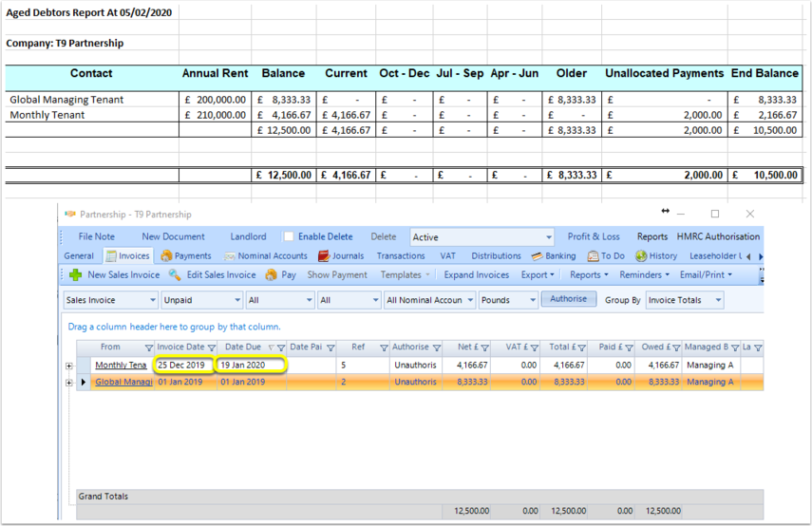The image size is (812, 526).
Task: Open the Global Managing Tenant link
Action: click(x=123, y=382)
